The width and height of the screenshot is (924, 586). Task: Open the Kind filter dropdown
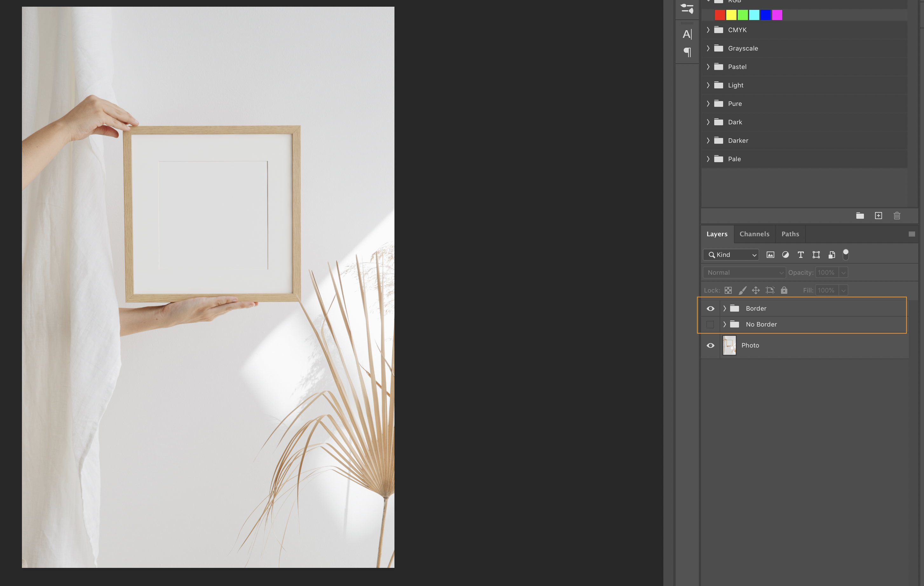[x=731, y=255]
